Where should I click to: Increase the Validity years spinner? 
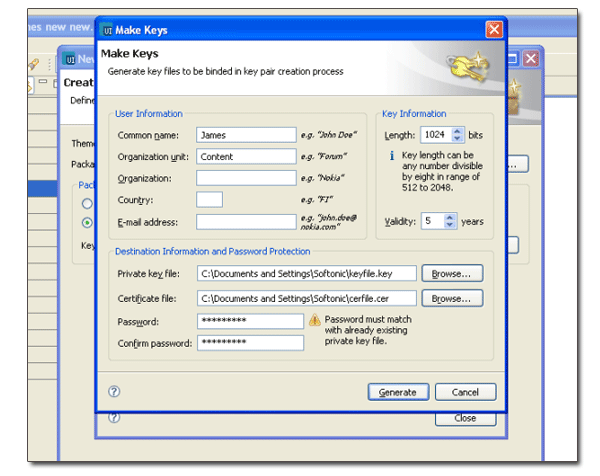click(x=450, y=218)
